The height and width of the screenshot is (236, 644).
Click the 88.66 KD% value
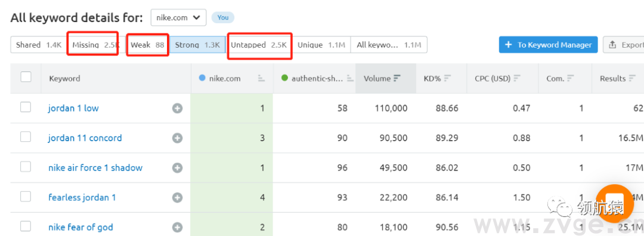point(447,108)
